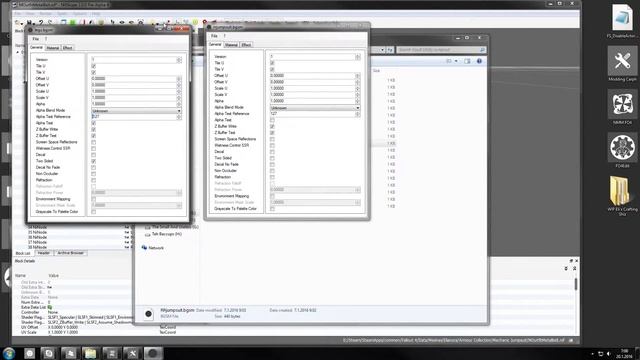Click the Tab Backups (H:) drive icon
The height and width of the screenshot is (360, 640).
(x=147, y=234)
